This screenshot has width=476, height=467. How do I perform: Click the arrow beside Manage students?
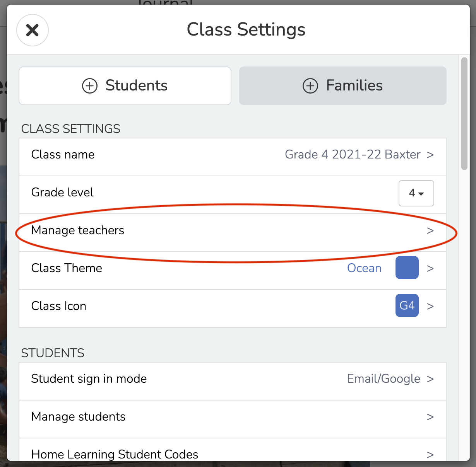pyautogui.click(x=430, y=417)
